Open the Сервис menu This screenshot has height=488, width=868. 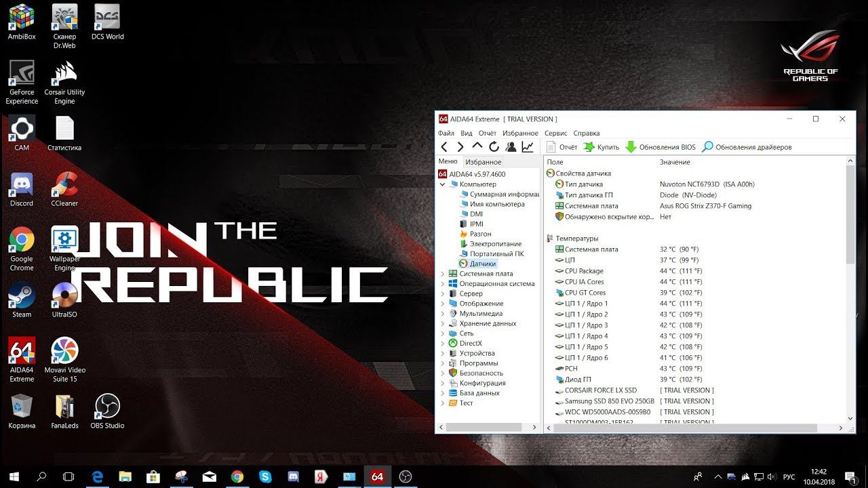pyautogui.click(x=555, y=134)
